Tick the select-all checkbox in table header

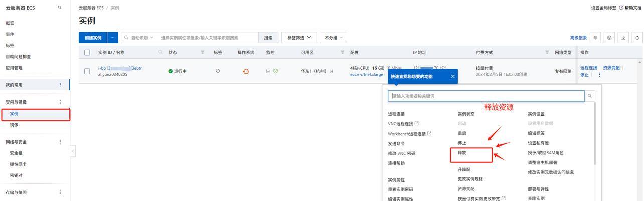tap(87, 52)
